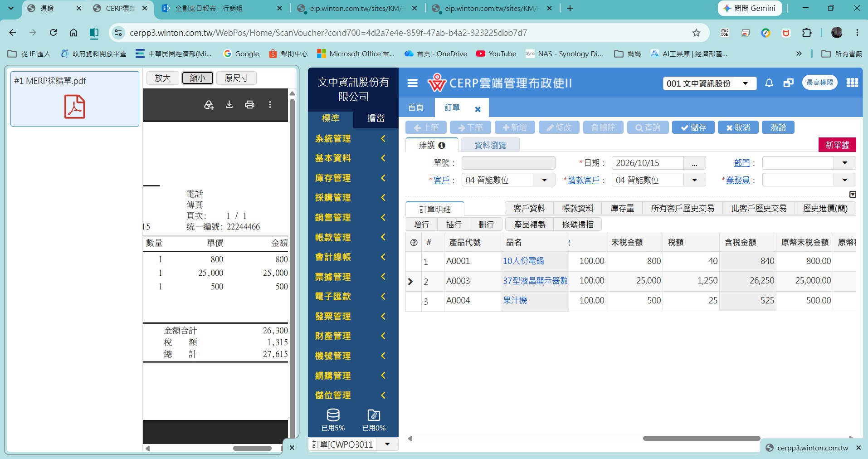Switch to the 首頁 tab

(416, 107)
